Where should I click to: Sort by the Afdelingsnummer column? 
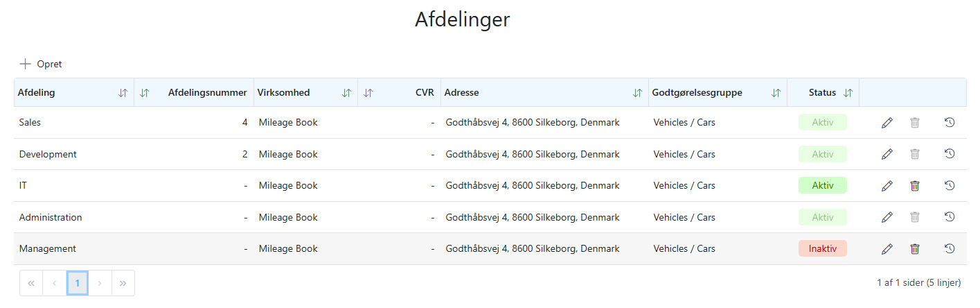click(144, 93)
